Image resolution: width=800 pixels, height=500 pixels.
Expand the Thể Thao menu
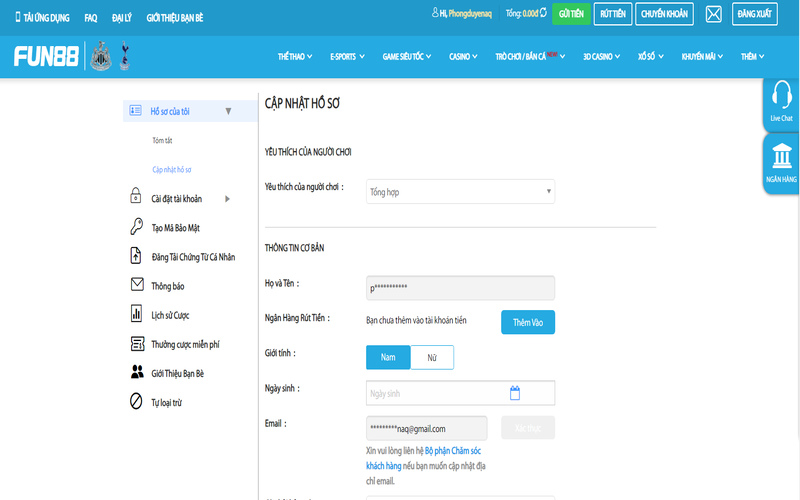point(295,57)
